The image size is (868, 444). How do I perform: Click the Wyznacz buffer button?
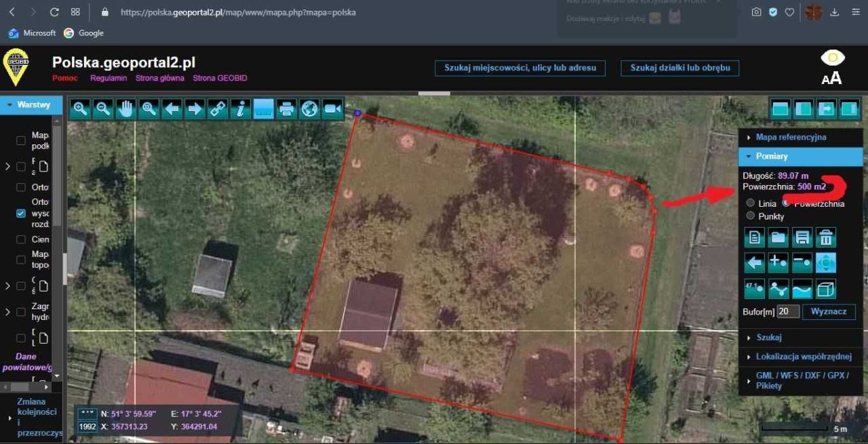pyautogui.click(x=829, y=311)
